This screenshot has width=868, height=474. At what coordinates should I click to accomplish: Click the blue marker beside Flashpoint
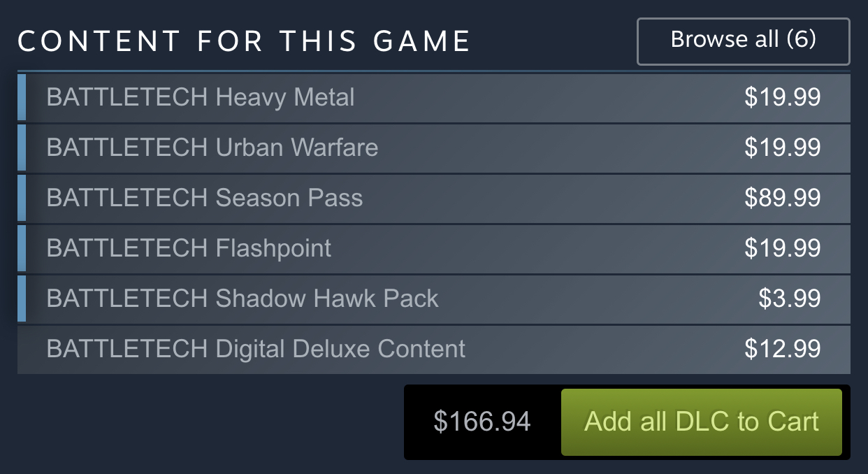[22, 248]
